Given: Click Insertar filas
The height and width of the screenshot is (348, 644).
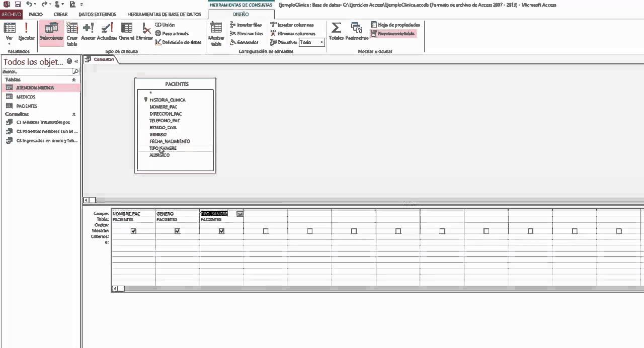Looking at the screenshot, I should point(246,25).
